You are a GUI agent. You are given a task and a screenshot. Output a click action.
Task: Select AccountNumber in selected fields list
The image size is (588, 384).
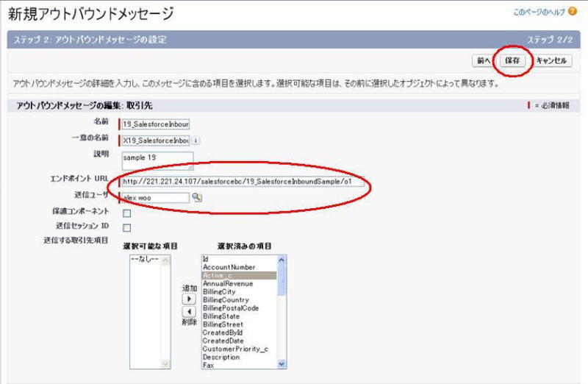(x=229, y=267)
